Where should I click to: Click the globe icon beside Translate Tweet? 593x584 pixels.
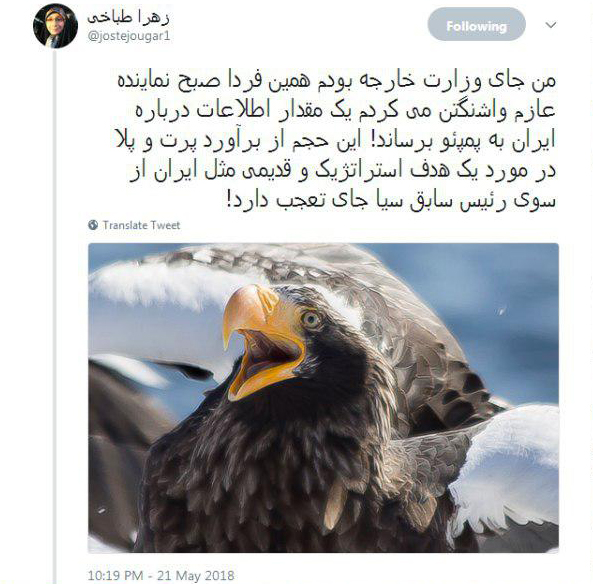pos(93,225)
